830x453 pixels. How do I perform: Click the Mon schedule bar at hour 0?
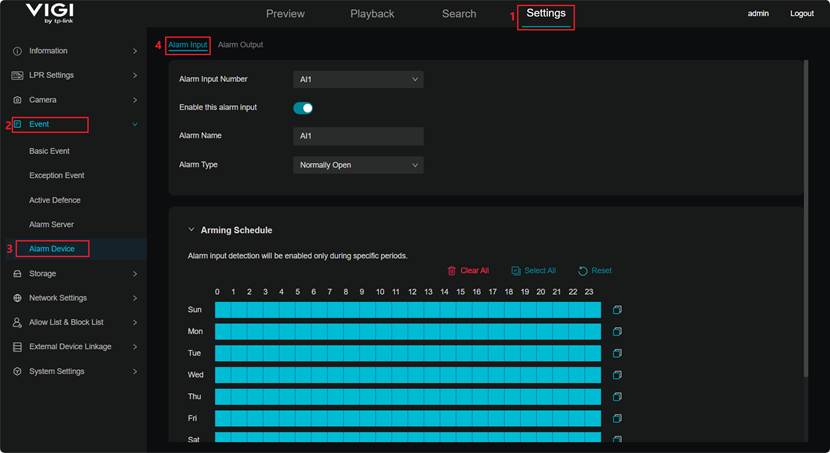tap(223, 332)
